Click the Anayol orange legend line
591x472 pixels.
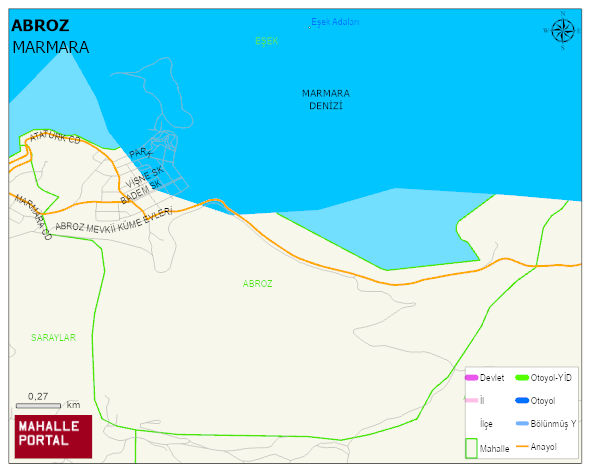pos(522,447)
